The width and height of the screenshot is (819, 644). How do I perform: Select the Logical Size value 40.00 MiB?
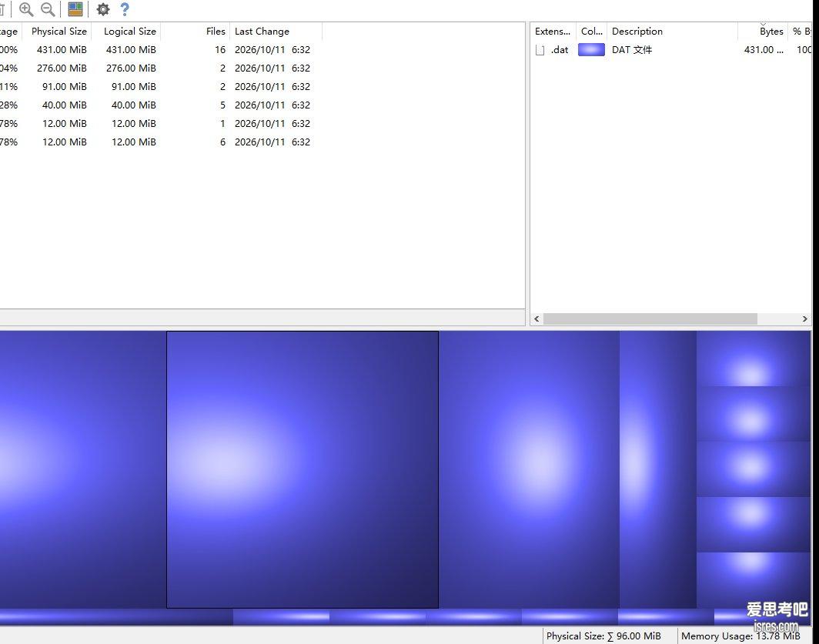[x=134, y=105]
